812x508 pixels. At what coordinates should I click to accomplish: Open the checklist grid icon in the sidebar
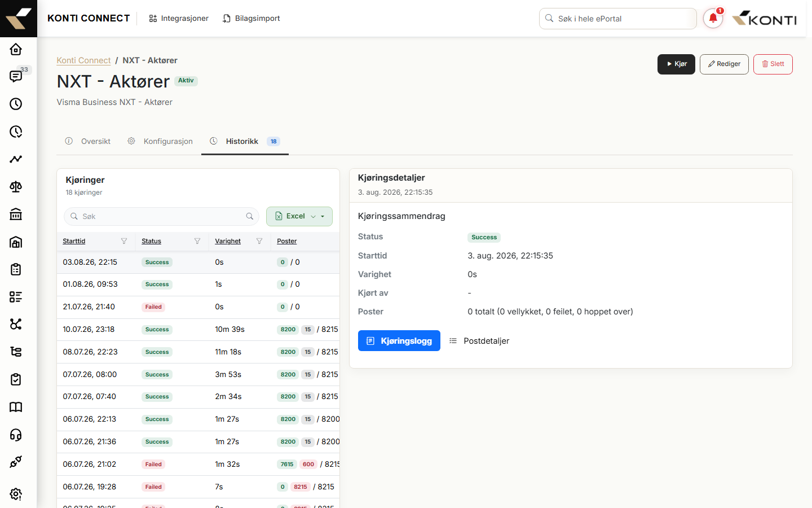click(16, 297)
